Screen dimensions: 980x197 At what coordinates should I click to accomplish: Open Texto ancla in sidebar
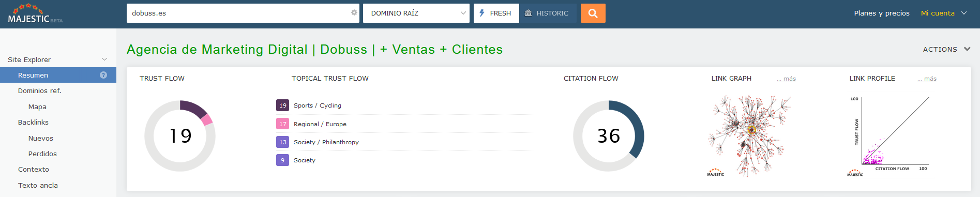click(x=38, y=185)
